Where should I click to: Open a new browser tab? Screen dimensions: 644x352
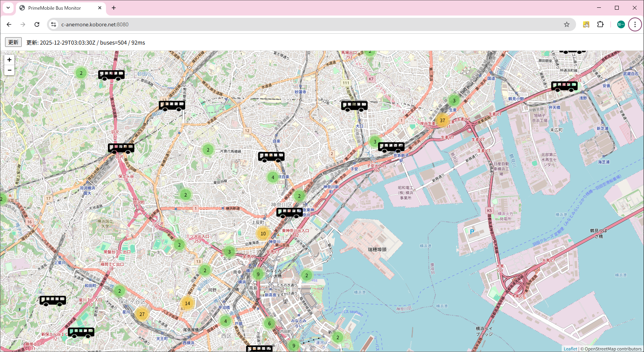click(x=114, y=8)
